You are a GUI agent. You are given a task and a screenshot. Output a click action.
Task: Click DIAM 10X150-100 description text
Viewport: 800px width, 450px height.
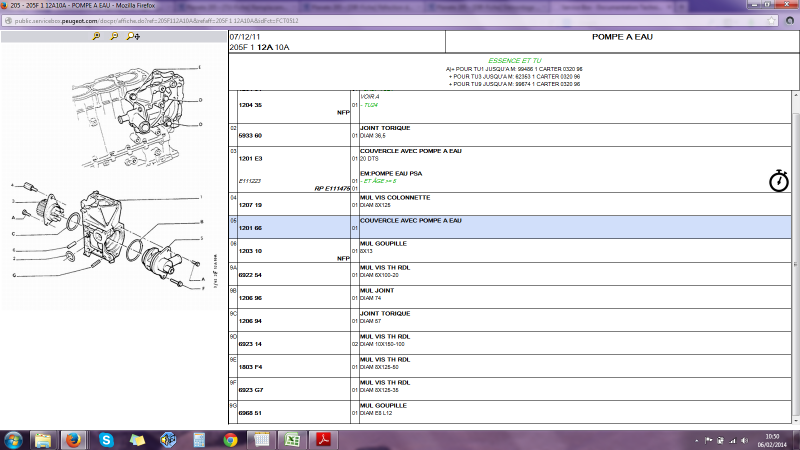(x=382, y=344)
